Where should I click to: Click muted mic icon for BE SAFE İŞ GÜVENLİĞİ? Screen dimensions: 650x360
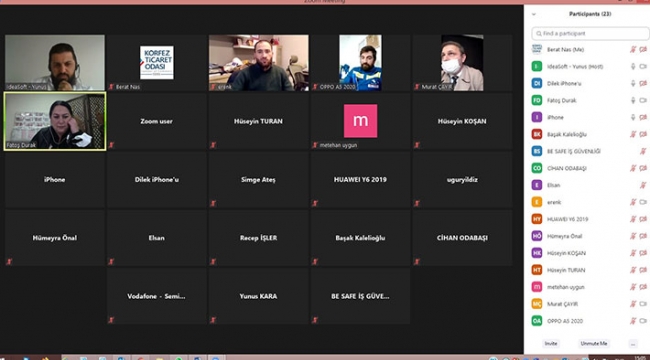point(643,151)
